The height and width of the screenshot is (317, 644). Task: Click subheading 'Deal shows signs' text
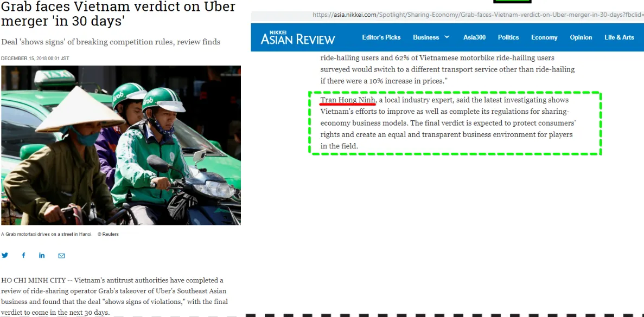point(111,42)
